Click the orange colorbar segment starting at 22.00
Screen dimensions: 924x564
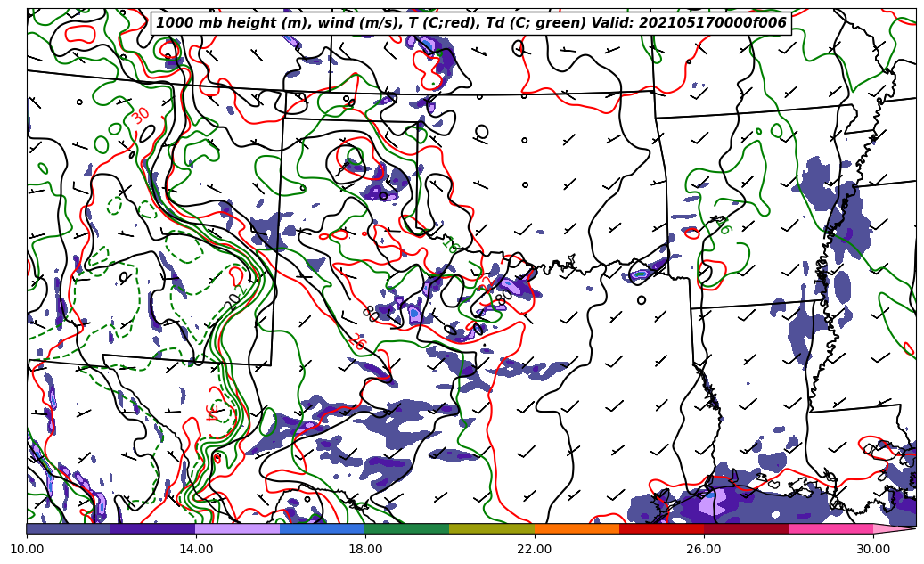(576, 528)
